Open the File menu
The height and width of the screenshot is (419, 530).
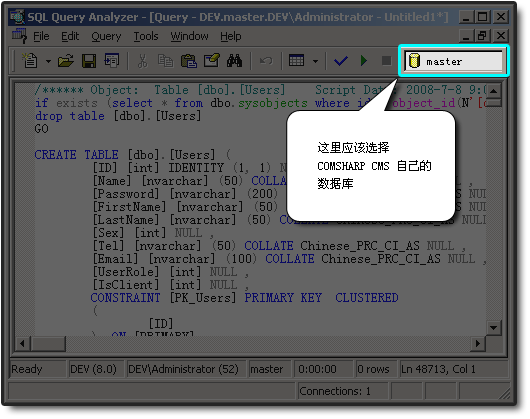click(41, 36)
